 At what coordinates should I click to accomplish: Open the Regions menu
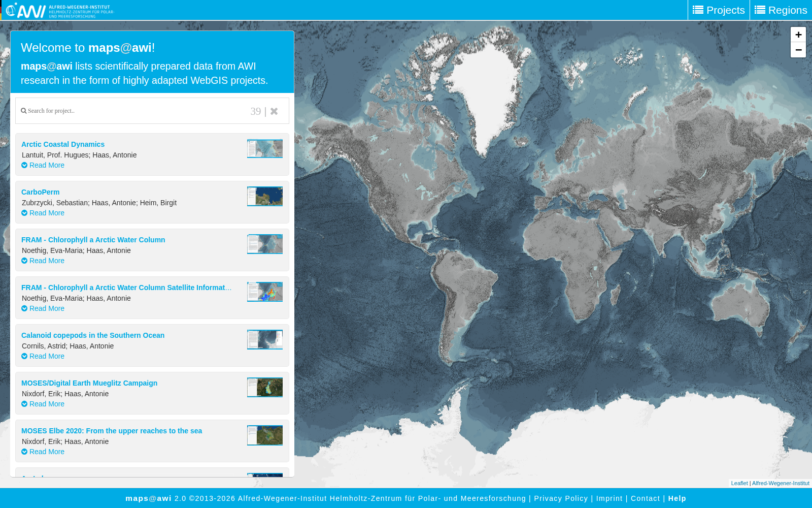tap(781, 10)
